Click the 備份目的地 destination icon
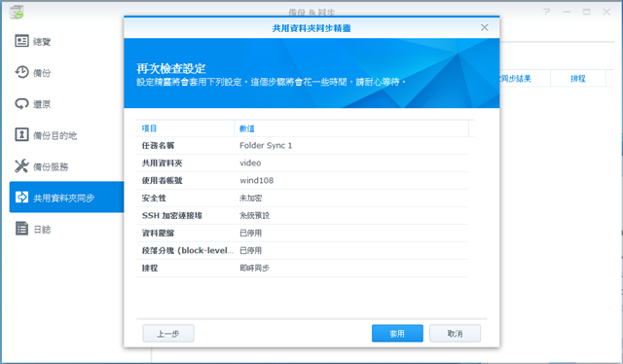 pyautogui.click(x=21, y=134)
